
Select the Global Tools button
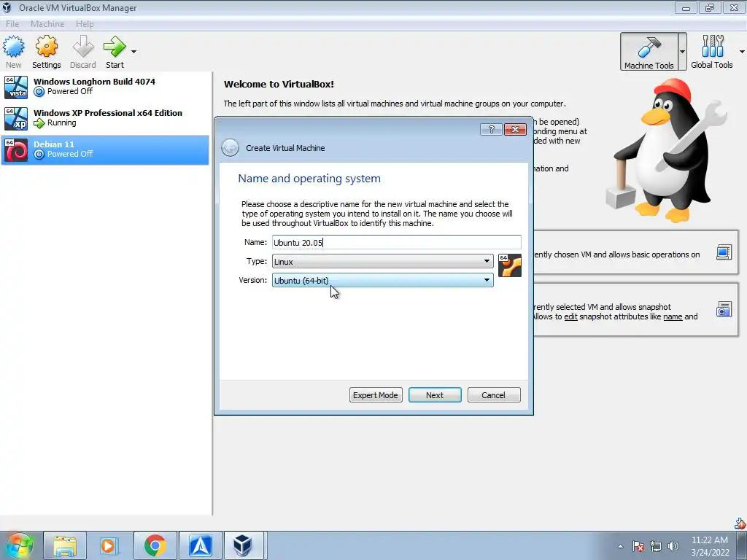point(712,52)
